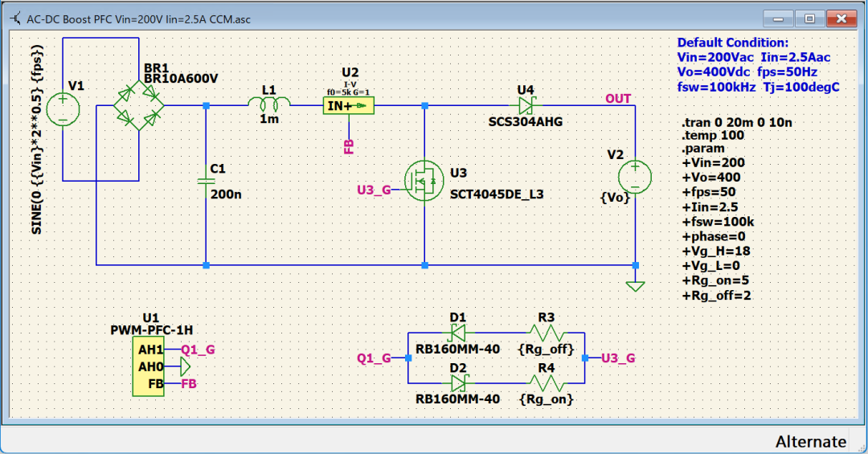Click the ground flag at AH0 pin
This screenshot has width=868, height=454.
pos(186,366)
